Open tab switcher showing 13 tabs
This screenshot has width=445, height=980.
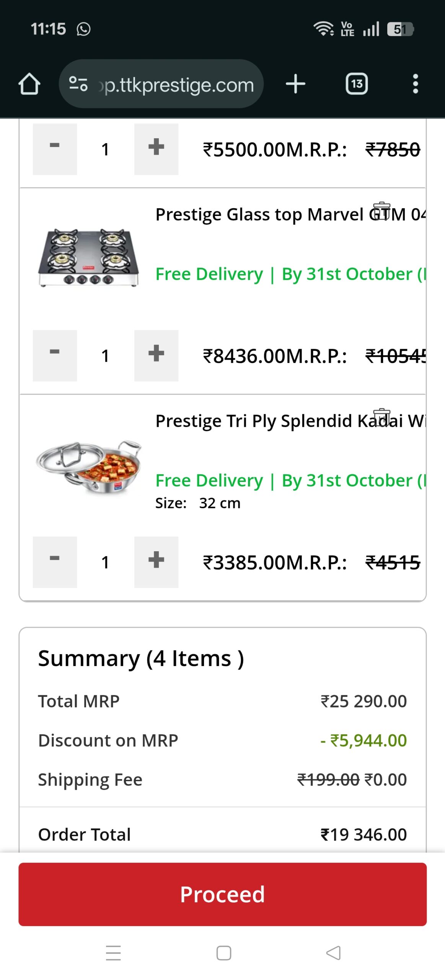[357, 84]
